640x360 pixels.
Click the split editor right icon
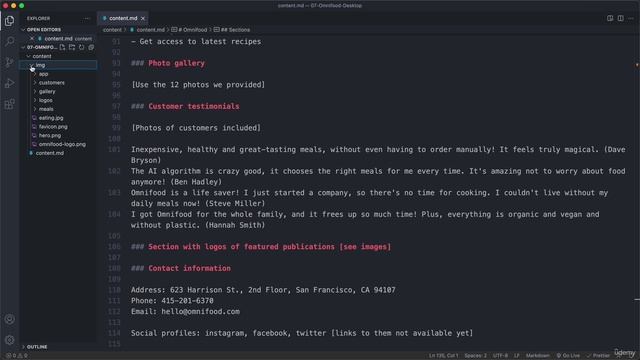pyautogui.click(x=620, y=18)
